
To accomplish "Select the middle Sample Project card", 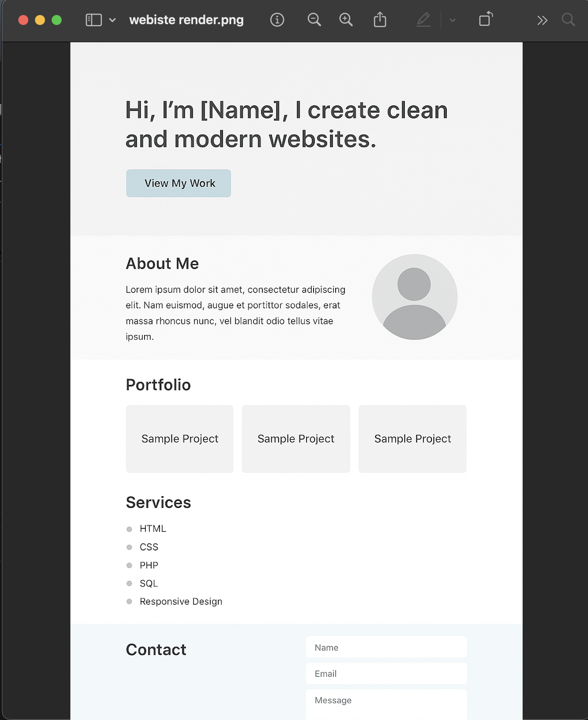I will [296, 439].
